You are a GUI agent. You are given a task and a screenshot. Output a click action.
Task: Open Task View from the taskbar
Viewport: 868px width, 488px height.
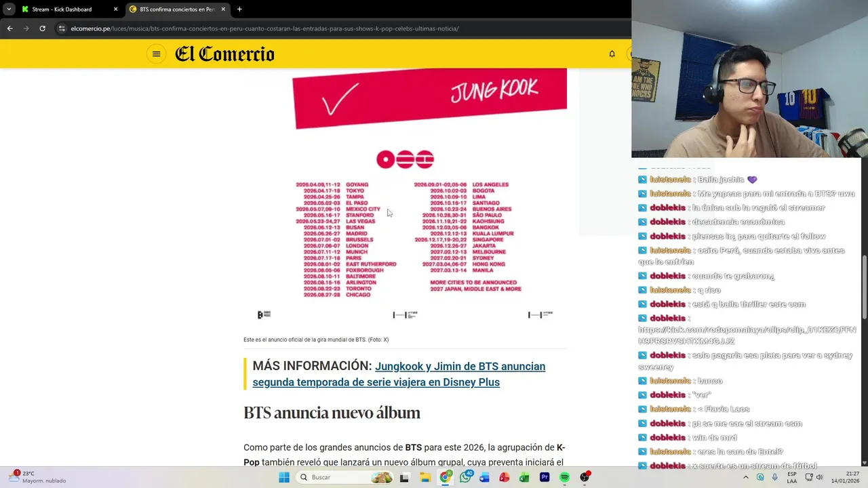pos(404,477)
